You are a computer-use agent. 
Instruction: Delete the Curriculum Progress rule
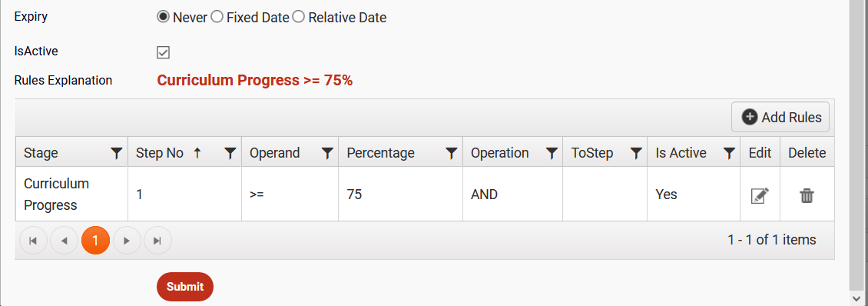click(x=807, y=196)
